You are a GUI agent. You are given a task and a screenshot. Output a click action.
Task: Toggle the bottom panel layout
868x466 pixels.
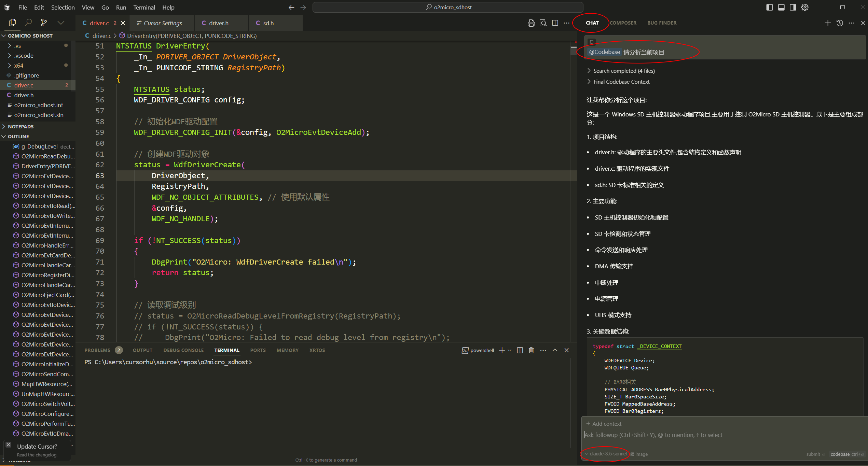[781, 7]
